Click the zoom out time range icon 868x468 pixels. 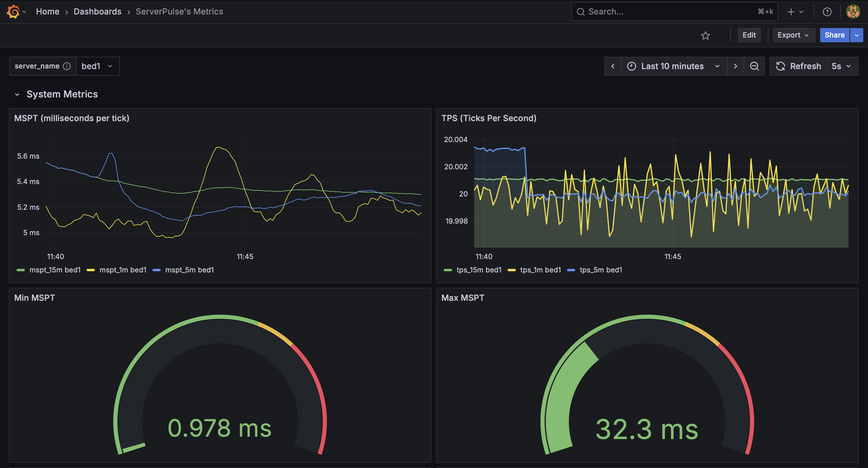click(754, 66)
